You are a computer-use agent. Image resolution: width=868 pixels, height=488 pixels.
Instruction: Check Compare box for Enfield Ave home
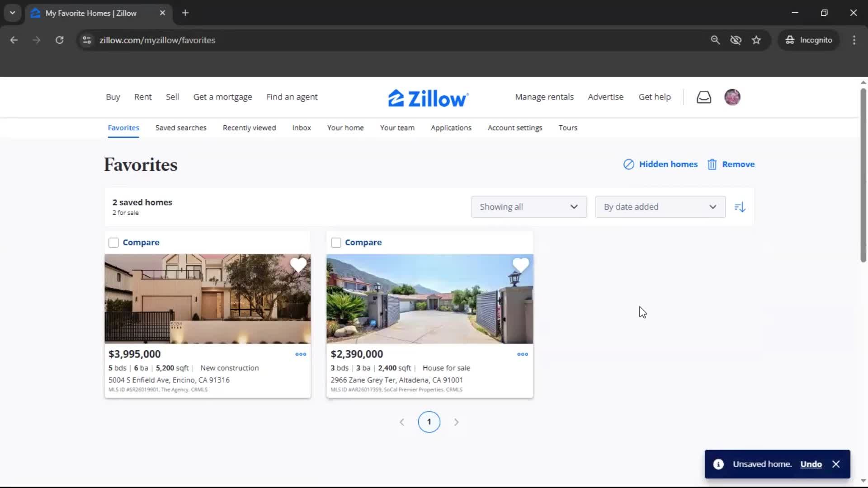[x=113, y=243]
